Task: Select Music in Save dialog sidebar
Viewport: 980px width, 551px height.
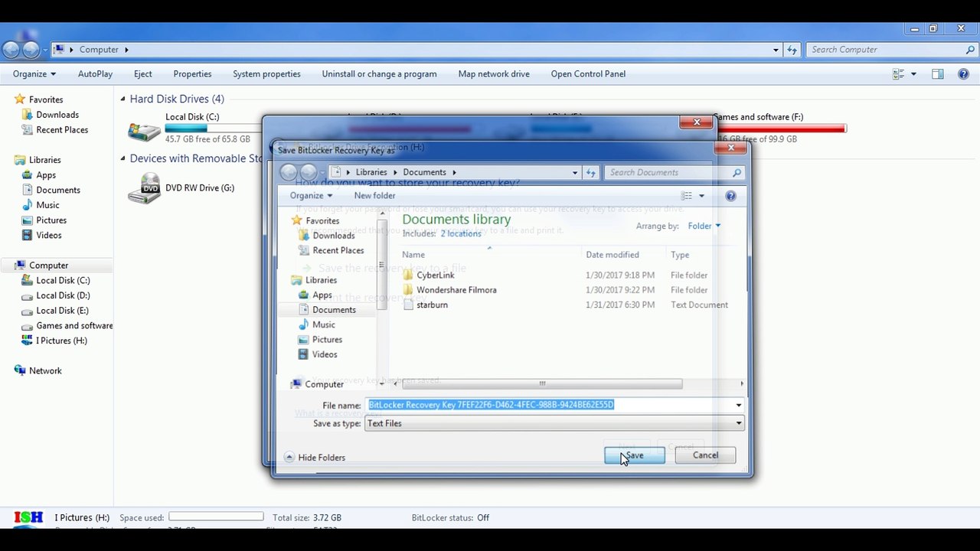Action: pyautogui.click(x=324, y=324)
